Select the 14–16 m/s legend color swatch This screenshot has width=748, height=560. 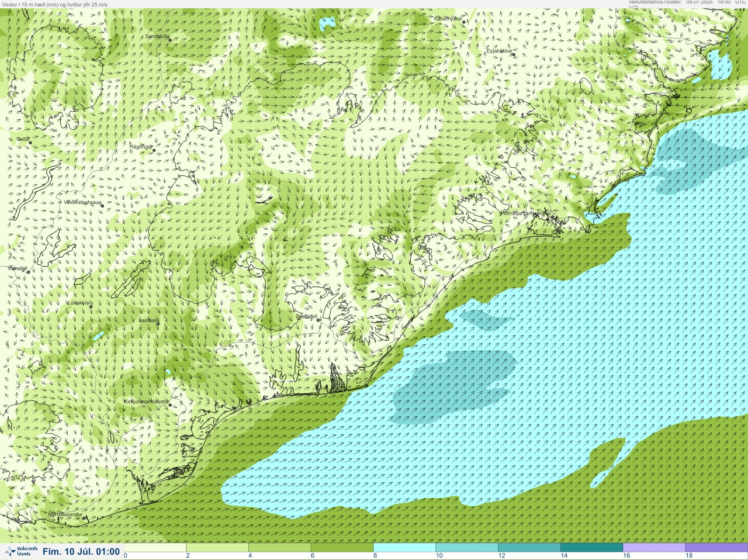point(591,548)
